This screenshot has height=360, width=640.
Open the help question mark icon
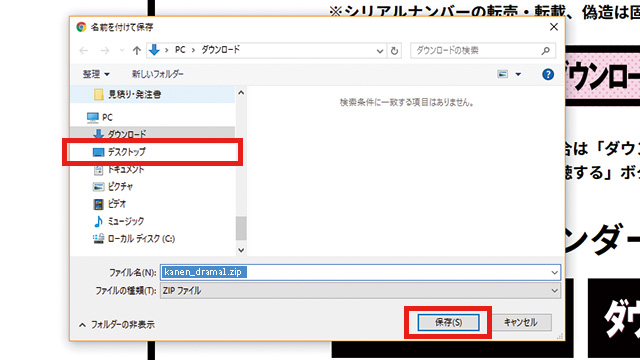[x=548, y=74]
